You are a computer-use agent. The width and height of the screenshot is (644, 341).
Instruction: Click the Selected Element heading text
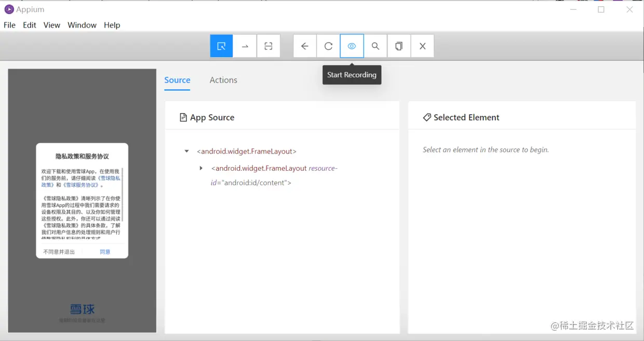click(x=466, y=117)
